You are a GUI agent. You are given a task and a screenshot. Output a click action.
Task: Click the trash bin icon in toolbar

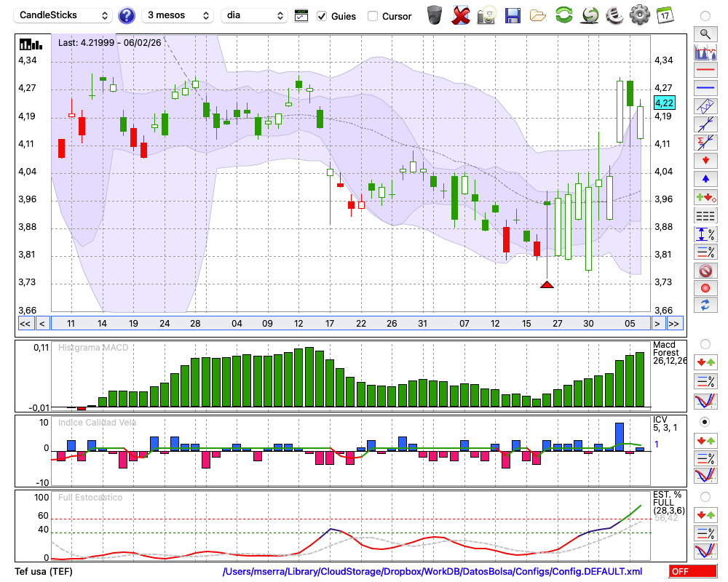click(435, 15)
